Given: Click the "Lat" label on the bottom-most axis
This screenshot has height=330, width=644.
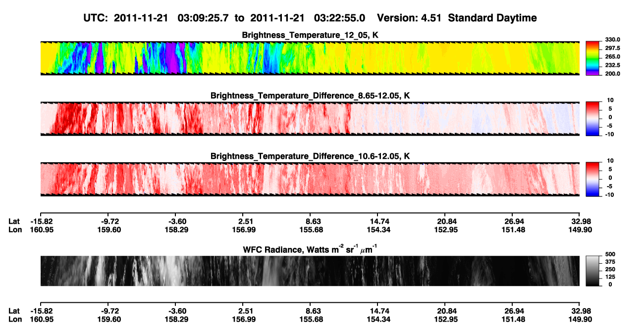Looking at the screenshot, I should tap(14, 311).
